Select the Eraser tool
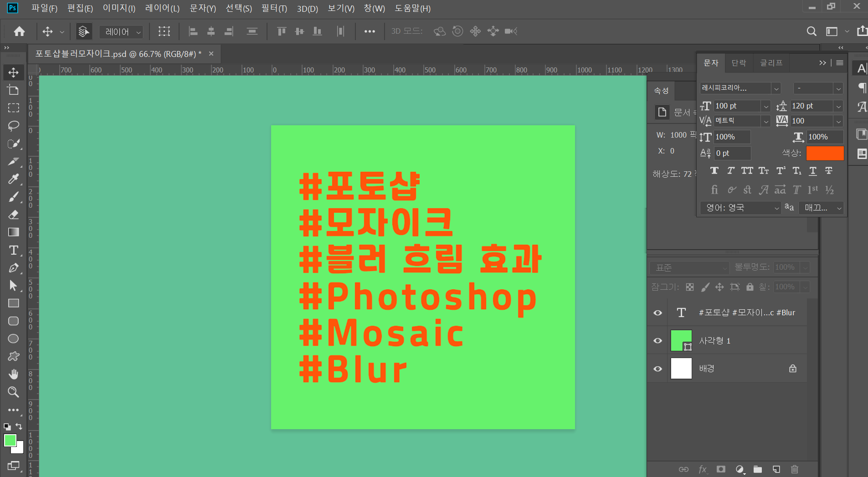Viewport: 868px width, 477px height. pos(13,214)
